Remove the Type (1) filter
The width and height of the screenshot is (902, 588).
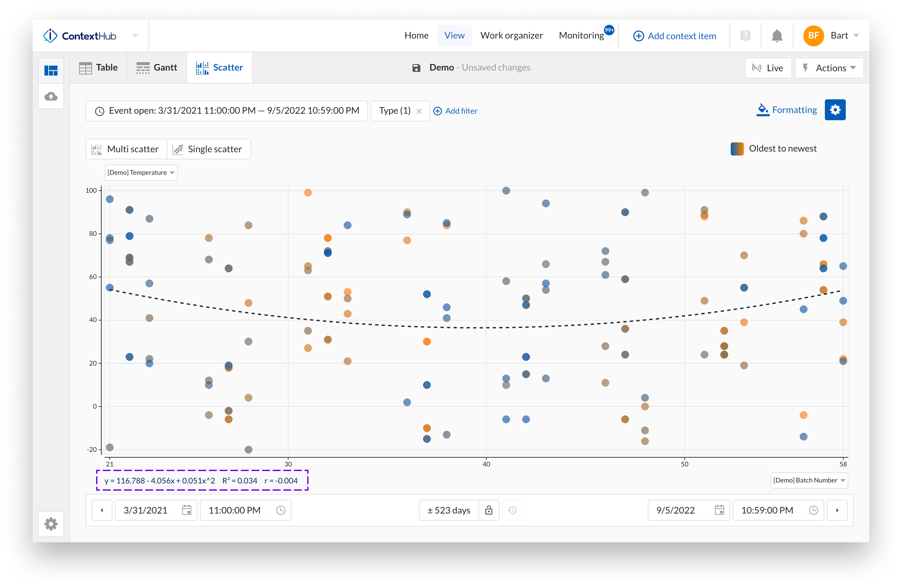tap(419, 111)
